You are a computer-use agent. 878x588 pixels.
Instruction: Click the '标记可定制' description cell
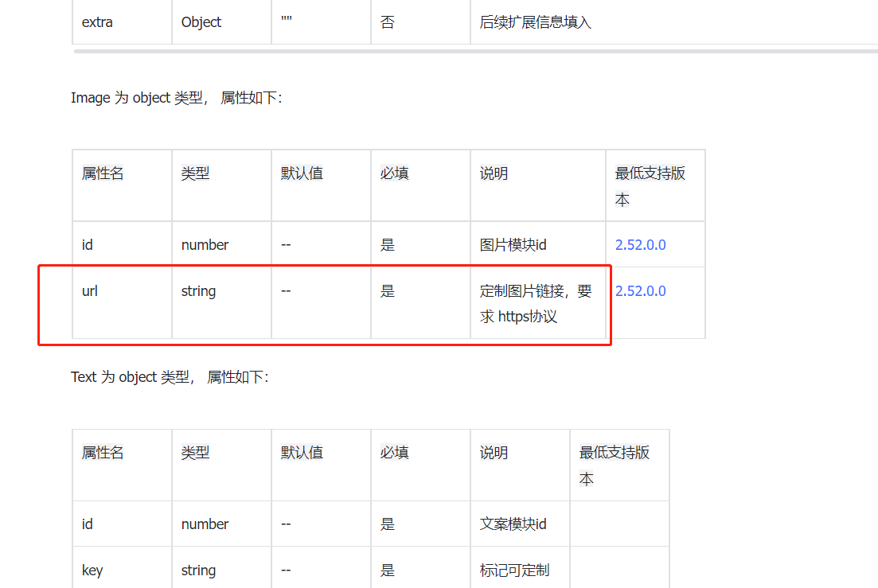click(514, 570)
